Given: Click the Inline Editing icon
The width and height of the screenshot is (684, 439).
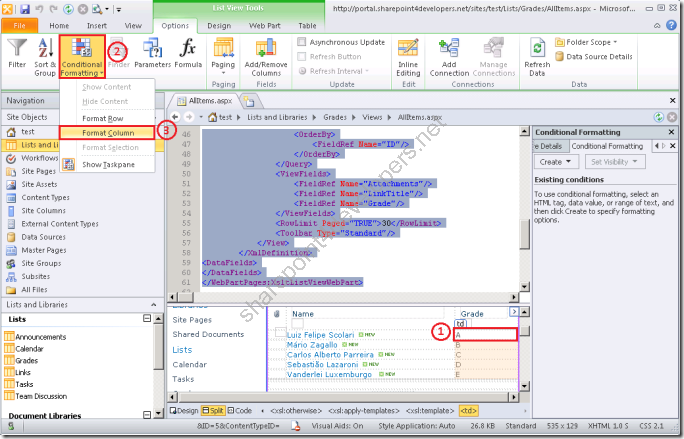Looking at the screenshot, I should (x=408, y=48).
